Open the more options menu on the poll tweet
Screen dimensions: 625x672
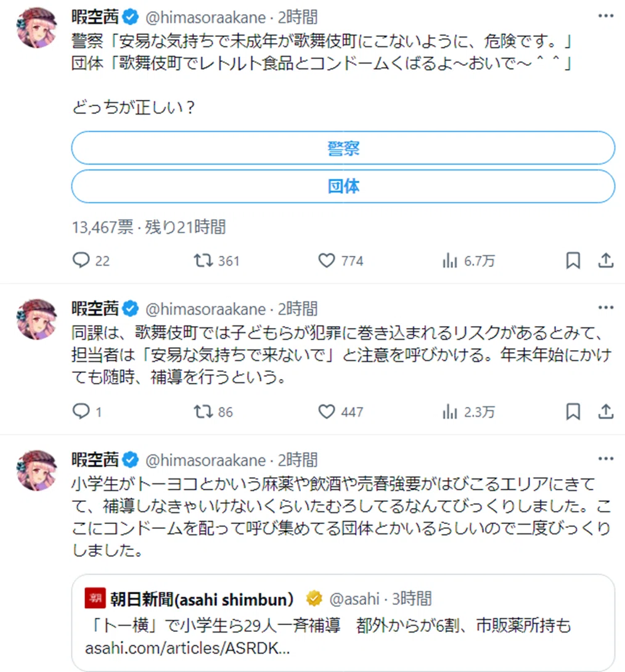(606, 16)
